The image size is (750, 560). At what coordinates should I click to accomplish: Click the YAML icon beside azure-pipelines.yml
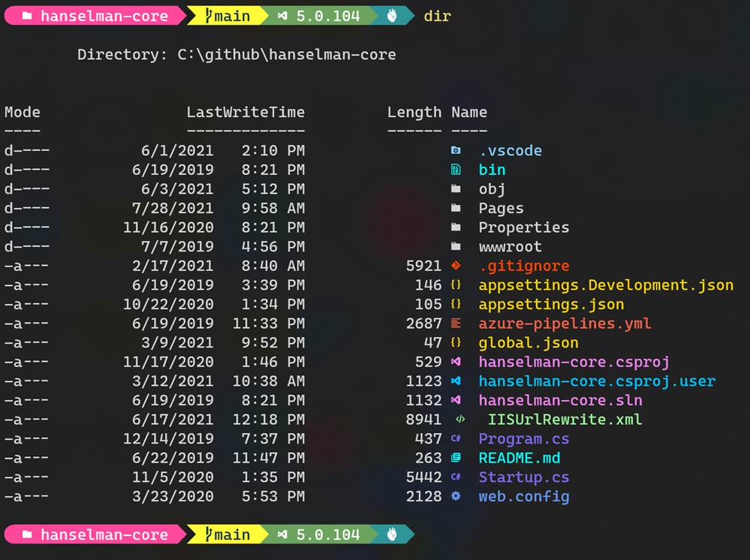(456, 324)
